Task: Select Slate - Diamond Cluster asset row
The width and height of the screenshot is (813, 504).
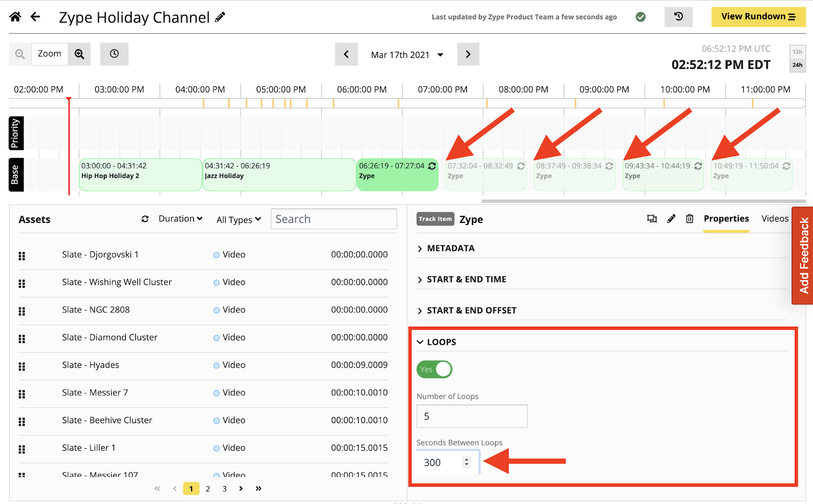Action: [x=203, y=338]
